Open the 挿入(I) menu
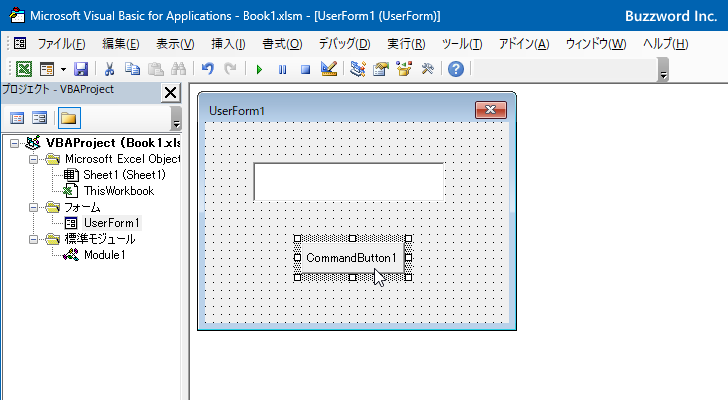The height and width of the screenshot is (400, 728). pyautogui.click(x=228, y=44)
